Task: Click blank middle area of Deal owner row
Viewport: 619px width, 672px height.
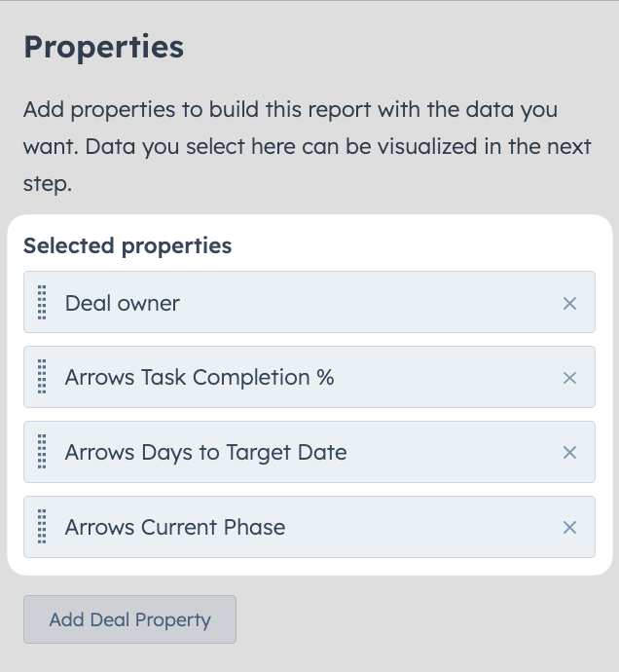Action: (369, 302)
